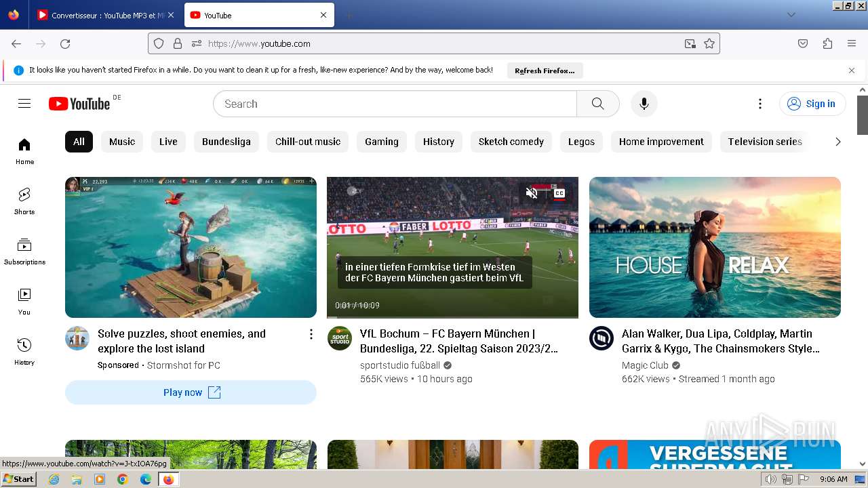This screenshot has width=868, height=488.
Task: Open Magic Club channel name link
Action: pos(645,365)
